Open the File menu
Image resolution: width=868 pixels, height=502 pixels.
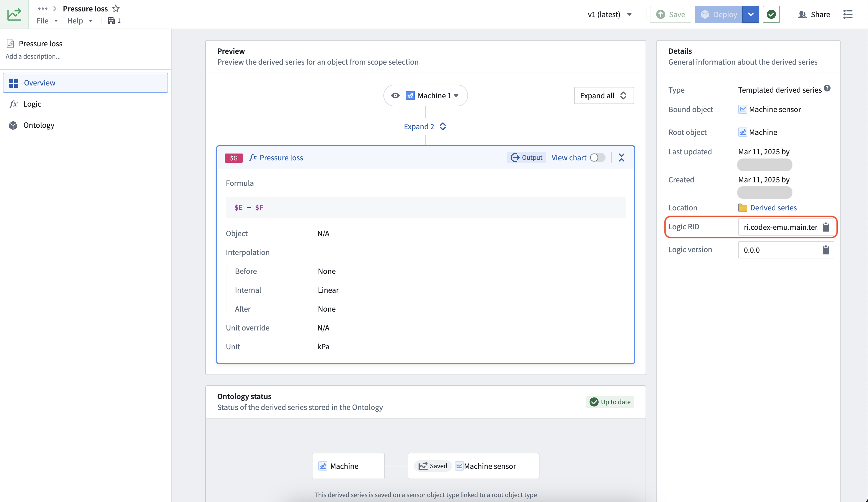[x=47, y=21]
